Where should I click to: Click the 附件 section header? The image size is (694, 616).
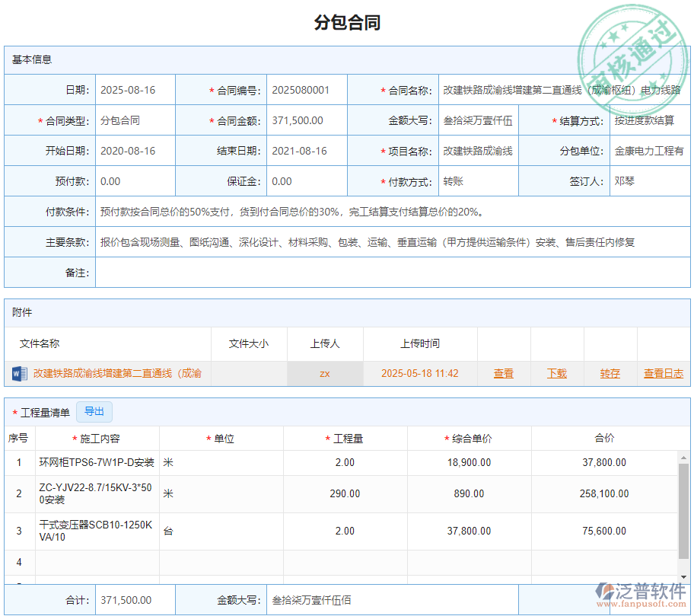pyautogui.click(x=21, y=313)
